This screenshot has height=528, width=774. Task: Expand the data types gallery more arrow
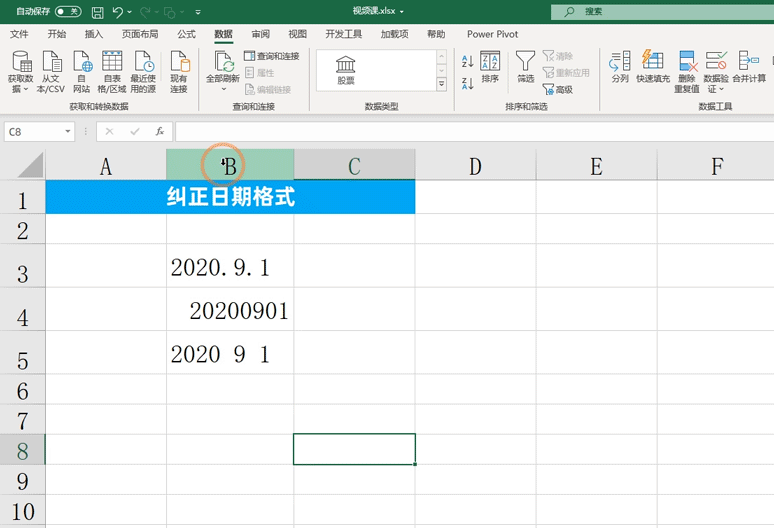[442, 84]
